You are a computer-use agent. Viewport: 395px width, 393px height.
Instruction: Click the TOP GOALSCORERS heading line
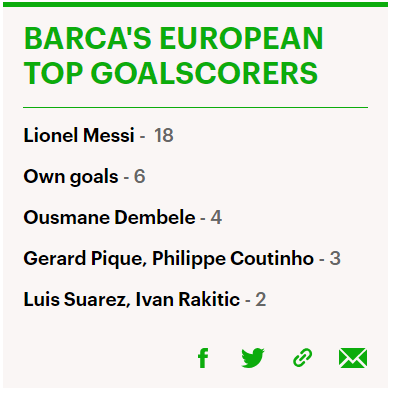pos(171,73)
